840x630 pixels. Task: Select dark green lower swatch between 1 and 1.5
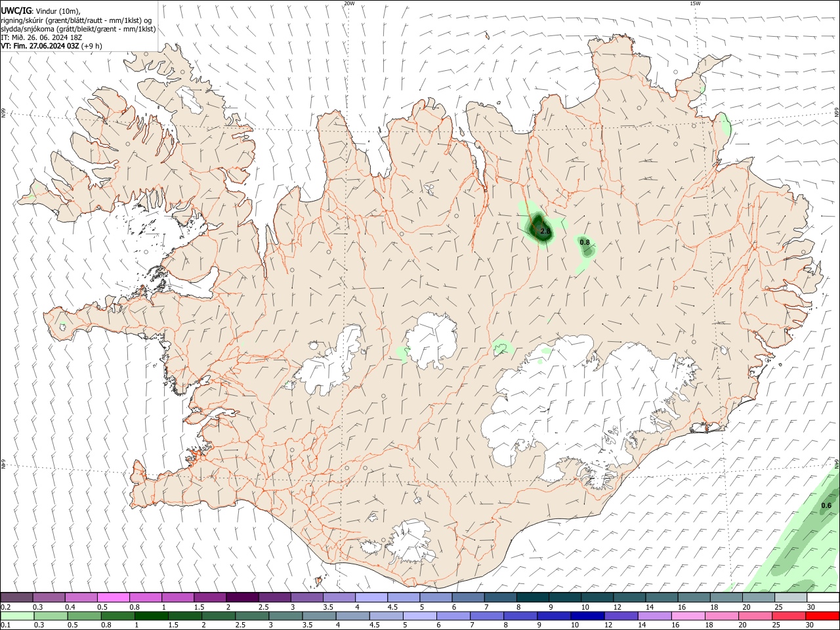[151, 616]
